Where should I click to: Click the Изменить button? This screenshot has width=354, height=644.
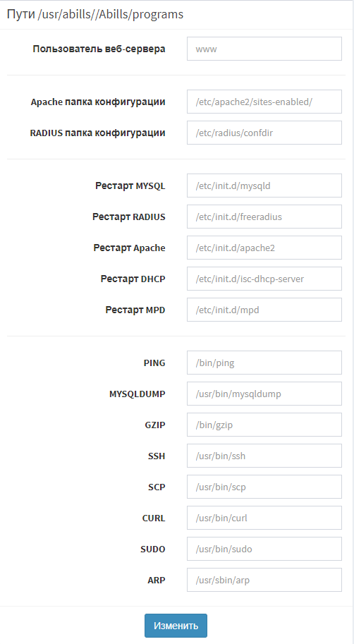point(176,626)
